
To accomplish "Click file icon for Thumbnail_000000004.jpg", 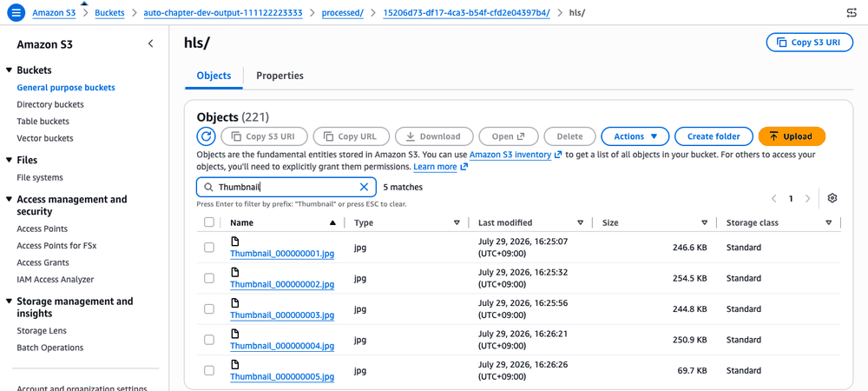I will click(234, 334).
